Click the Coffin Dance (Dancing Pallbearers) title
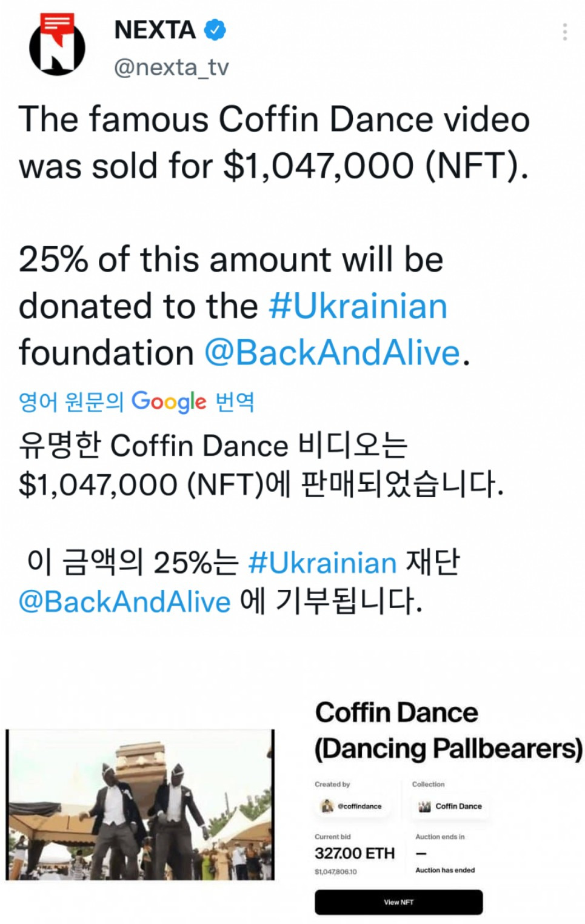This screenshot has height=924, width=585. tap(448, 731)
